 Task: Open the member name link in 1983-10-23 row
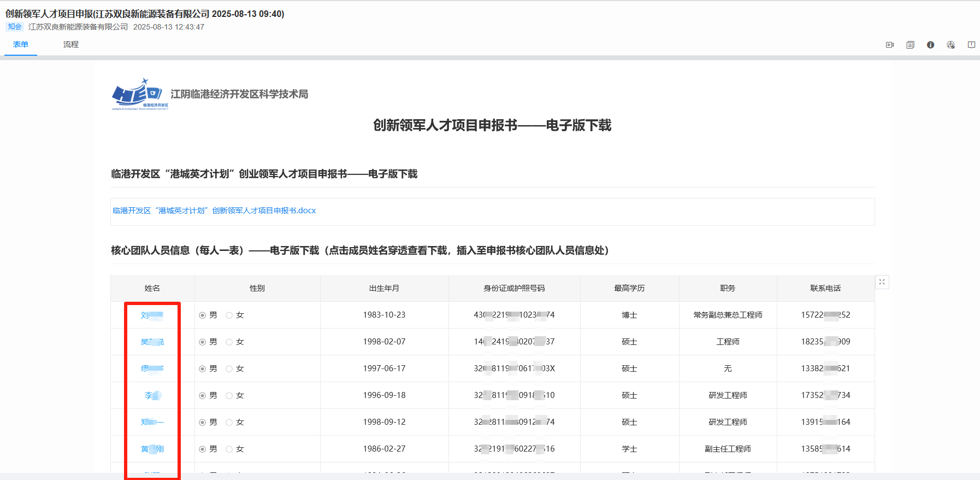[x=152, y=315]
